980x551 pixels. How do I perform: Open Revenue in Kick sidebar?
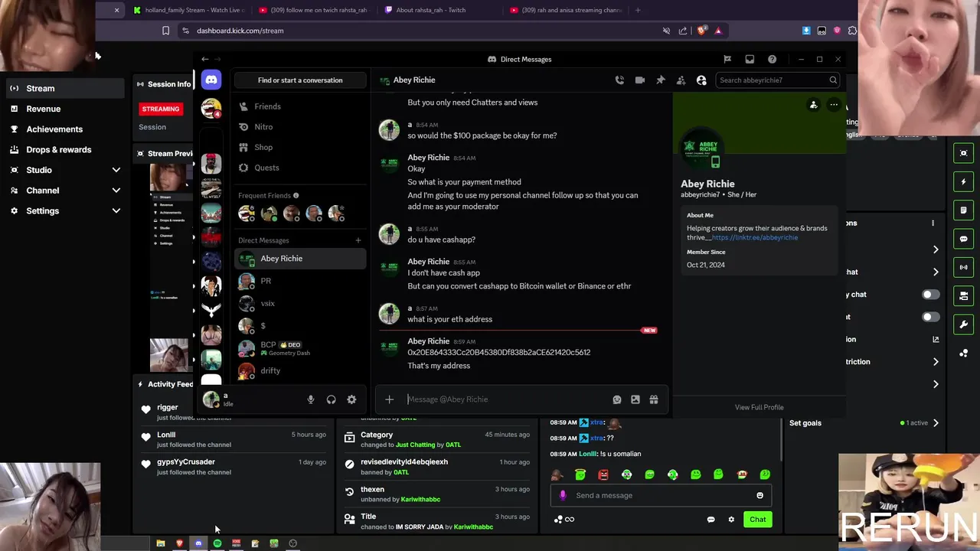64,109
